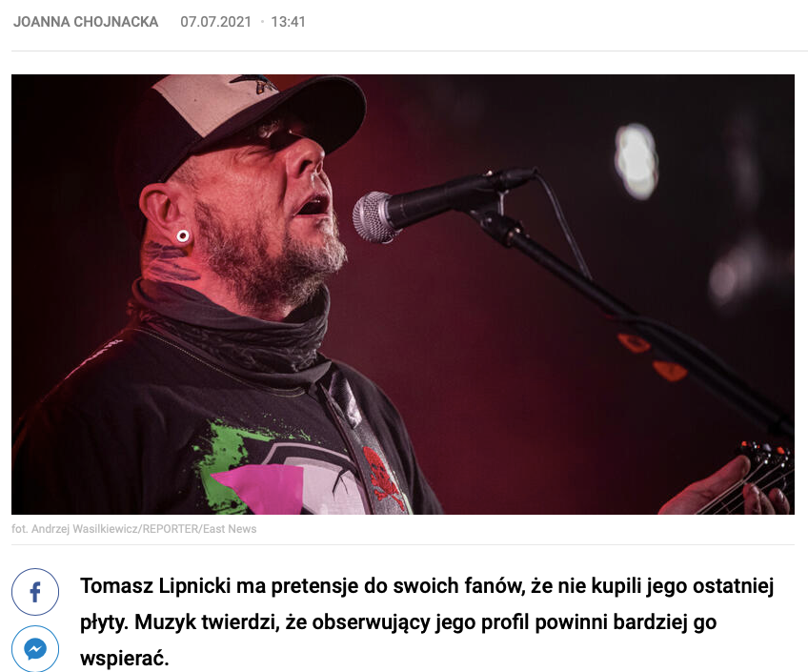Click the bright stage light in the photo background
Screen dimensions: 808x672
(636, 161)
